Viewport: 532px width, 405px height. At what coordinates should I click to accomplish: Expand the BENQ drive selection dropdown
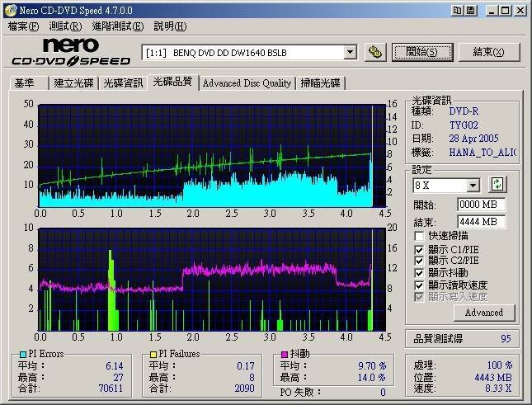pyautogui.click(x=350, y=53)
